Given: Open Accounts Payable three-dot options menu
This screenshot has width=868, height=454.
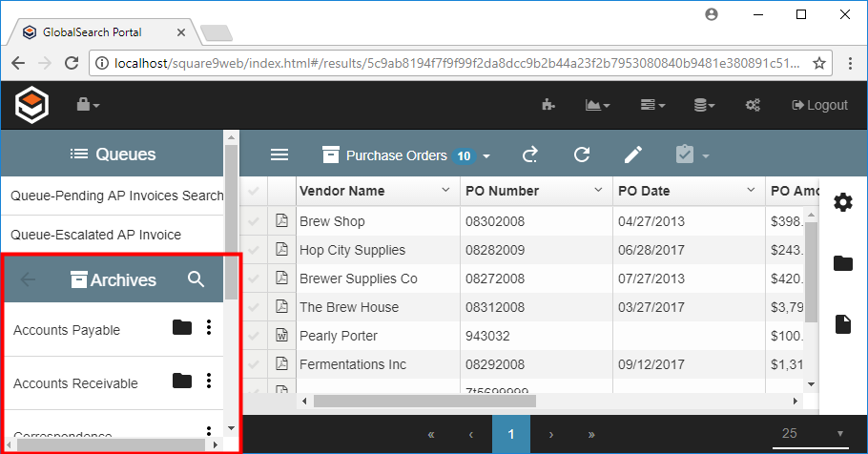Looking at the screenshot, I should click(209, 328).
